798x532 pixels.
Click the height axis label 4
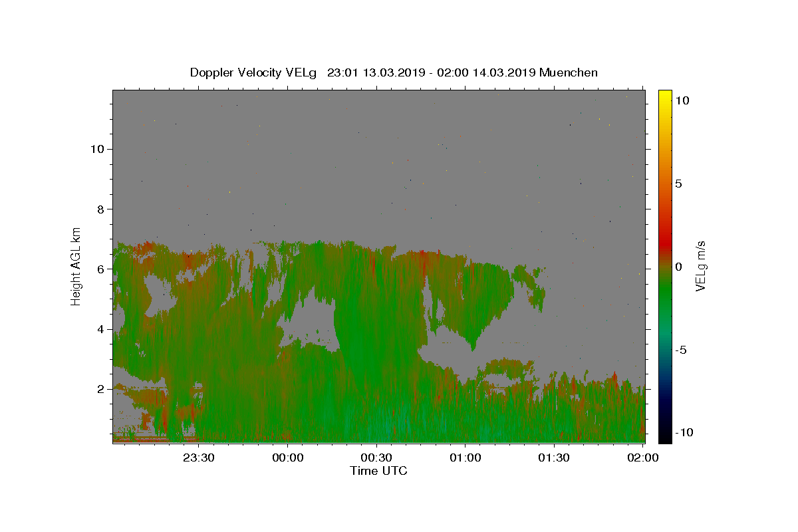coord(100,329)
